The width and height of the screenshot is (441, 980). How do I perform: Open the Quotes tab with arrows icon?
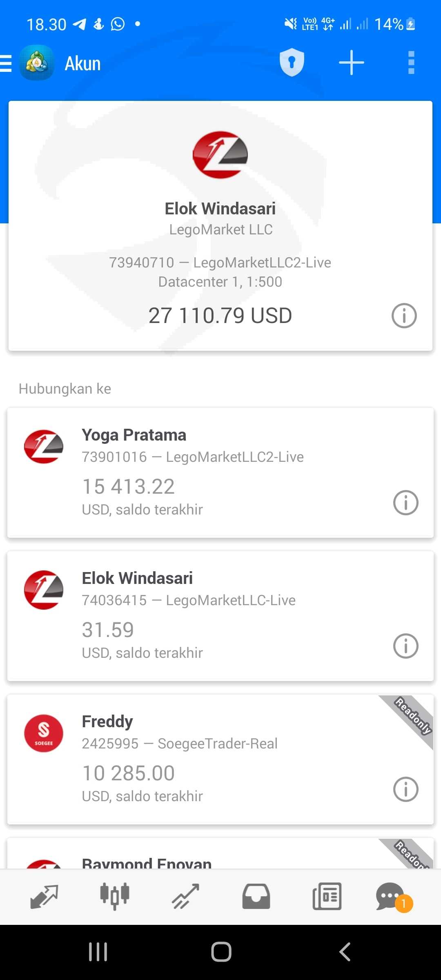click(x=44, y=896)
